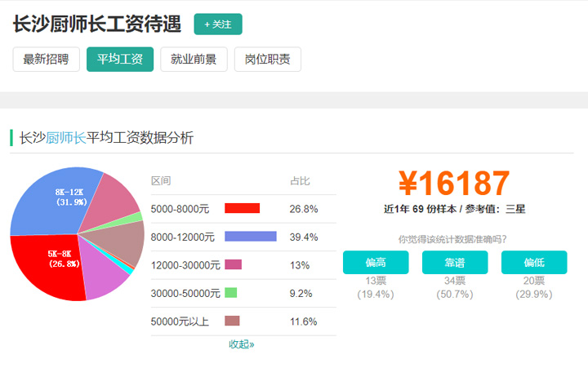
Task: Click the ¥16187 average salary figure
Action: [x=454, y=184]
